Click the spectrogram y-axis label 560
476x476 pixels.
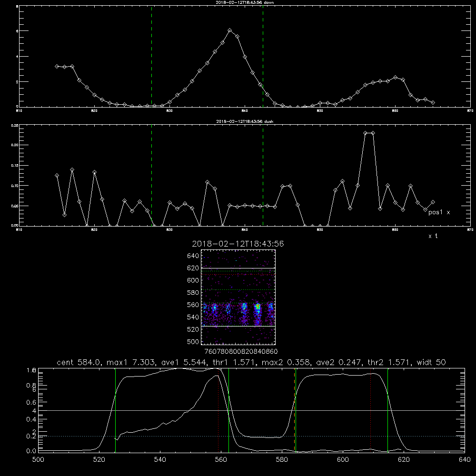(193, 305)
